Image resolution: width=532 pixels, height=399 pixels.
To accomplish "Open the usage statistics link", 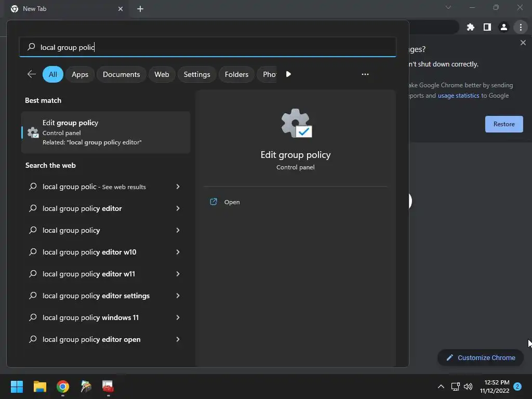I will [x=458, y=96].
